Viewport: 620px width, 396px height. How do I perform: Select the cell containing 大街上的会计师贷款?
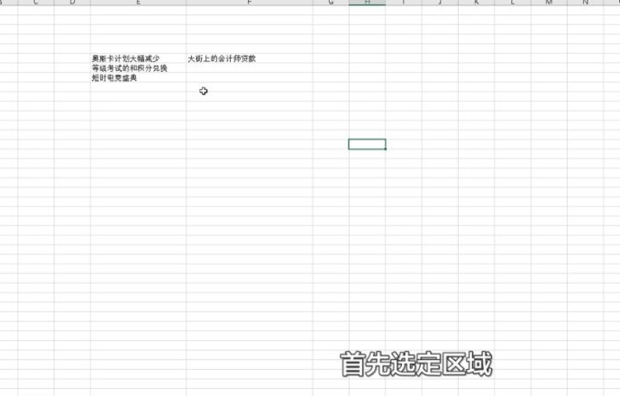(250, 59)
